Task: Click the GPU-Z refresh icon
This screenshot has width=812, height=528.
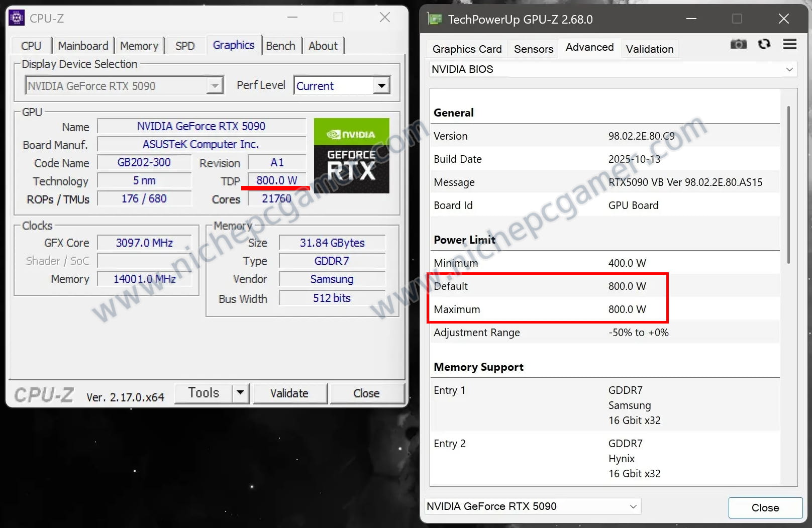Action: pyautogui.click(x=764, y=44)
